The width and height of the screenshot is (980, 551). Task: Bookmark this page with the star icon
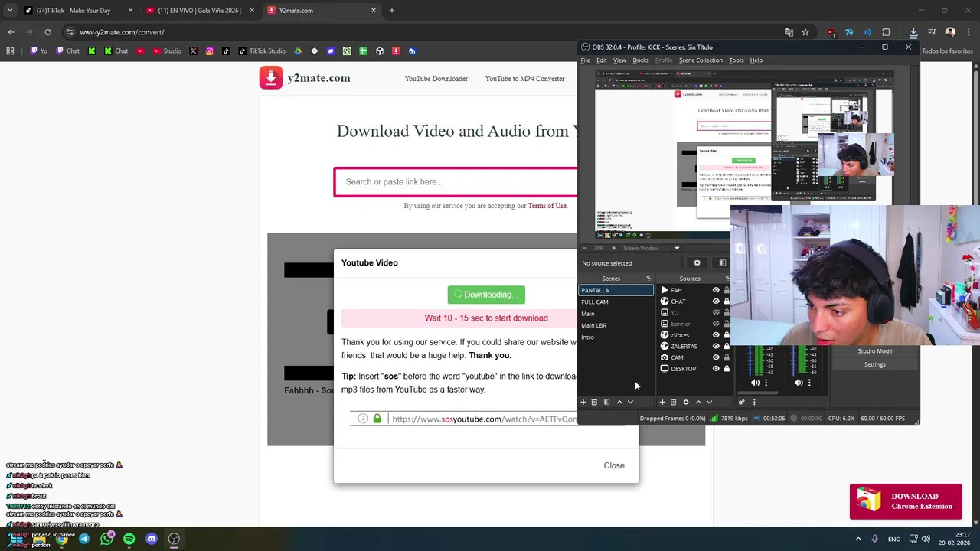(805, 32)
